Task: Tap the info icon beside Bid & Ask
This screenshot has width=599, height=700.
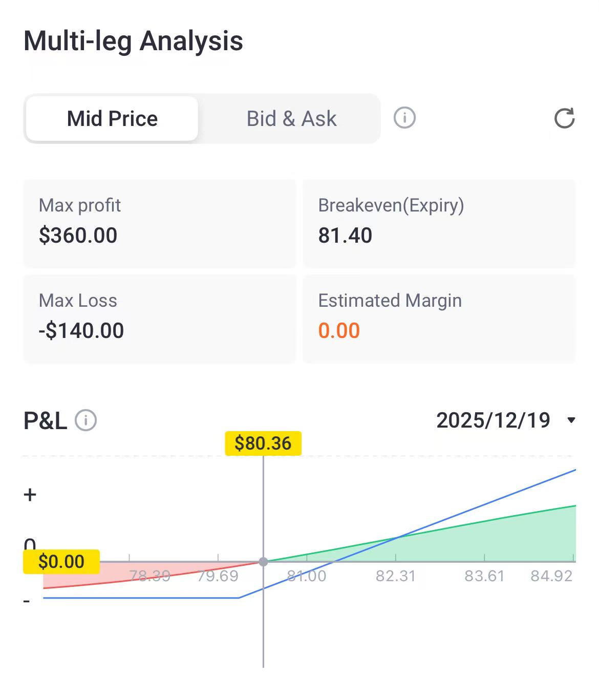Action: tap(404, 118)
